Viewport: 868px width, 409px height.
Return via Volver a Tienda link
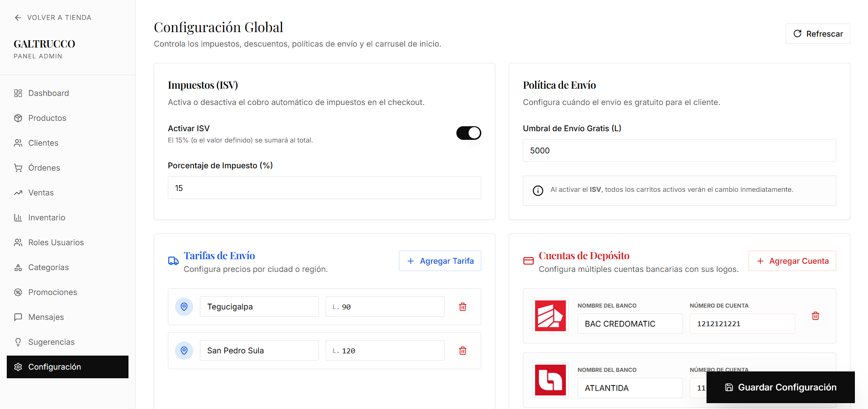pyautogui.click(x=53, y=18)
